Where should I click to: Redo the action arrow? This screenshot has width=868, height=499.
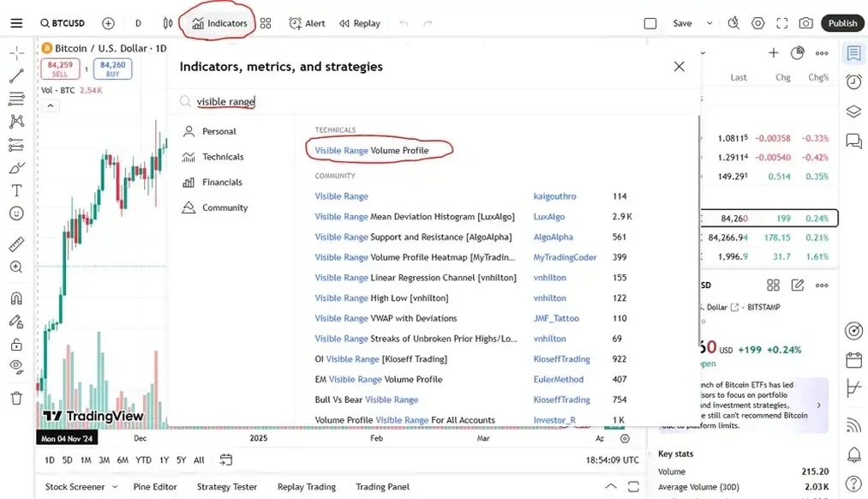pos(428,23)
